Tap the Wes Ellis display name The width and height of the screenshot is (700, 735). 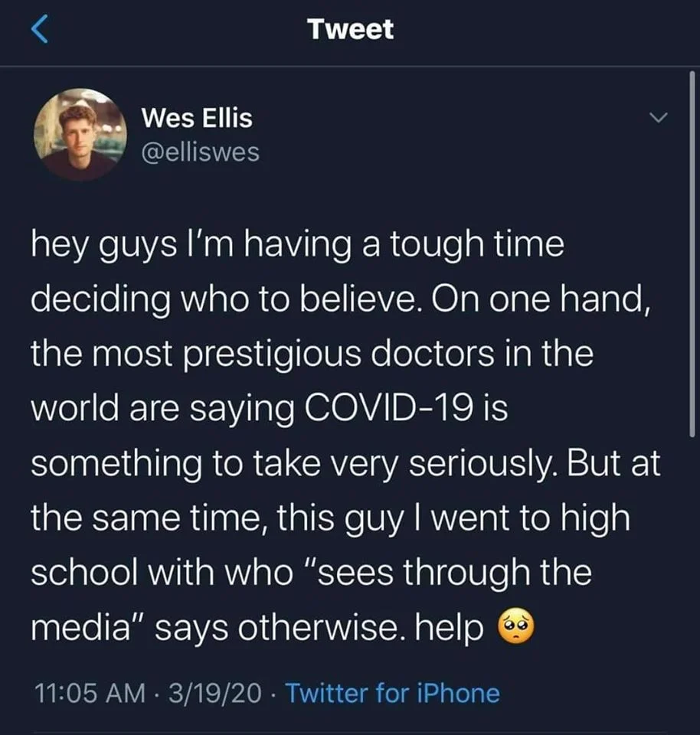click(x=197, y=117)
